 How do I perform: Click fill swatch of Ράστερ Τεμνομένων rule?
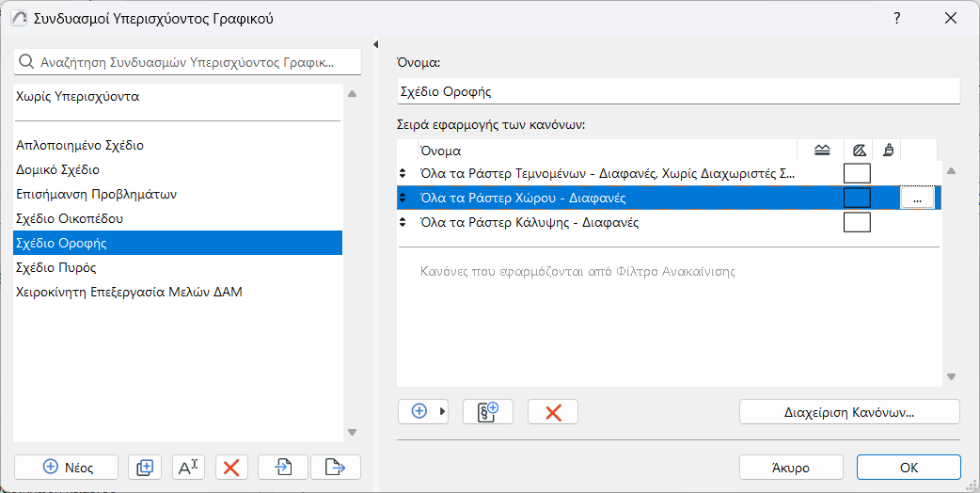click(857, 173)
